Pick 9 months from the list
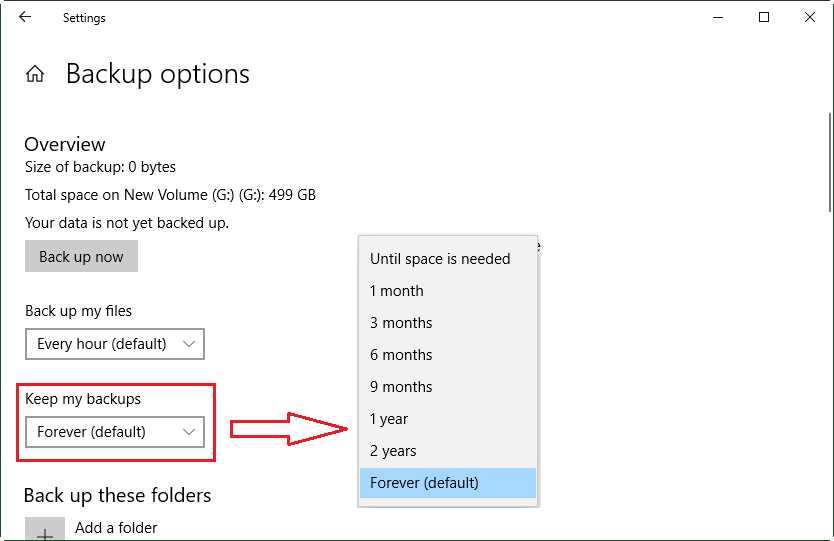The image size is (834, 541). coord(401,387)
